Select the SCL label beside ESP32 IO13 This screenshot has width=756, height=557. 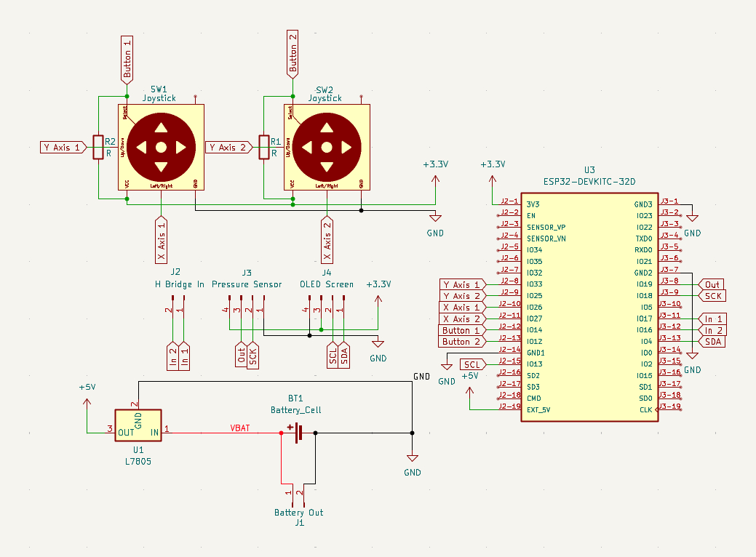[x=472, y=364]
